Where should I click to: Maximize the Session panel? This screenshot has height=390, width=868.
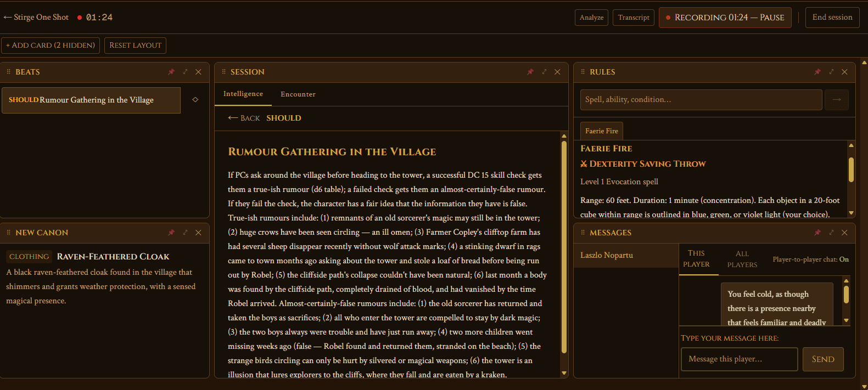pos(544,72)
